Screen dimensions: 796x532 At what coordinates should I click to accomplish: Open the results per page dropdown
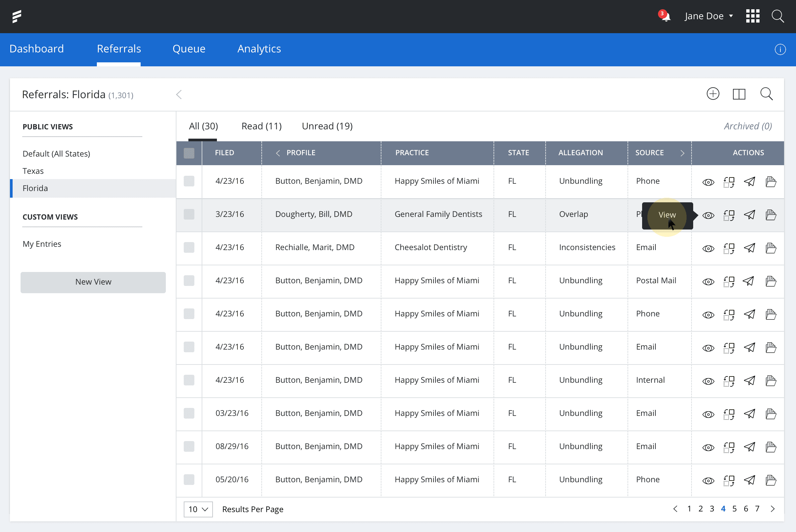[x=198, y=509]
